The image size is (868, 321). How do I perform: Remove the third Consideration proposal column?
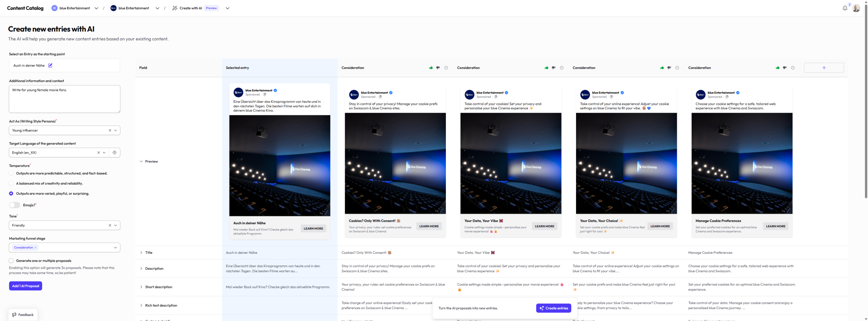[677, 68]
